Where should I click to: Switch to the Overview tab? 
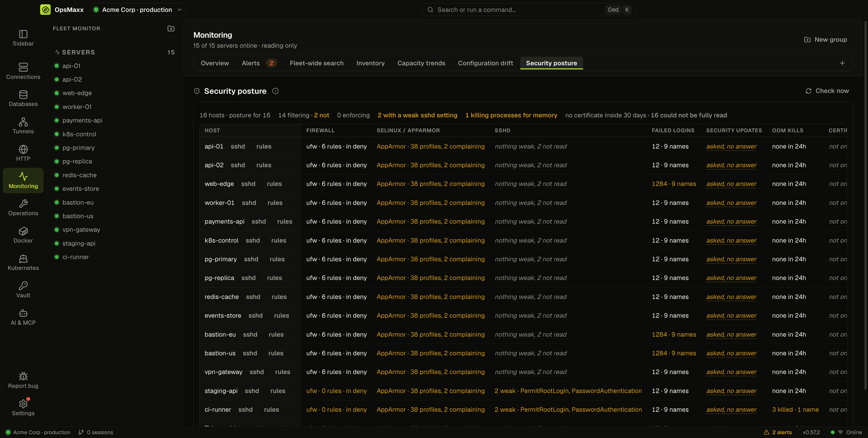(215, 63)
